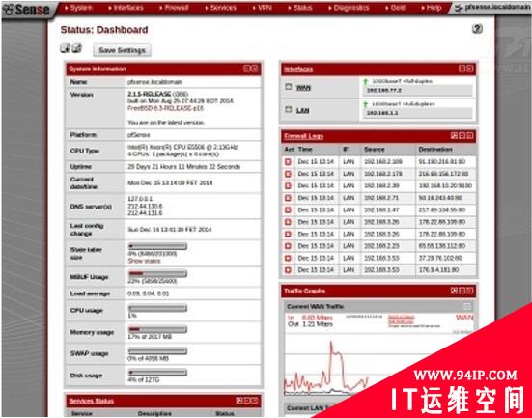Open the LAN interface link
The image size is (532, 418).
click(302, 111)
